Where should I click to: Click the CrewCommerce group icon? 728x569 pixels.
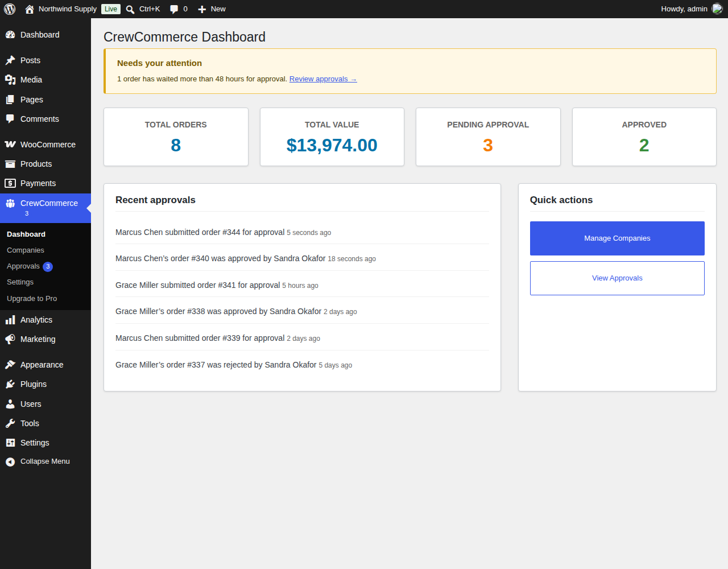point(10,203)
